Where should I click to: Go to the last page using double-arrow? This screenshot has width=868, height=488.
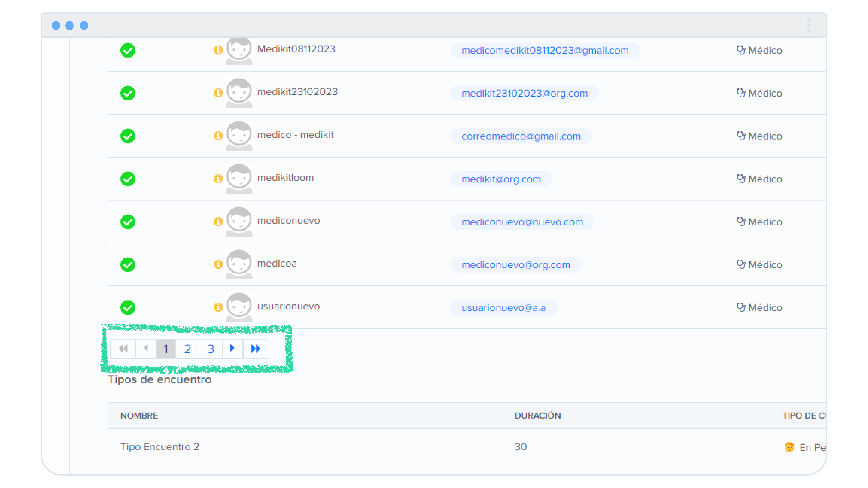256,349
